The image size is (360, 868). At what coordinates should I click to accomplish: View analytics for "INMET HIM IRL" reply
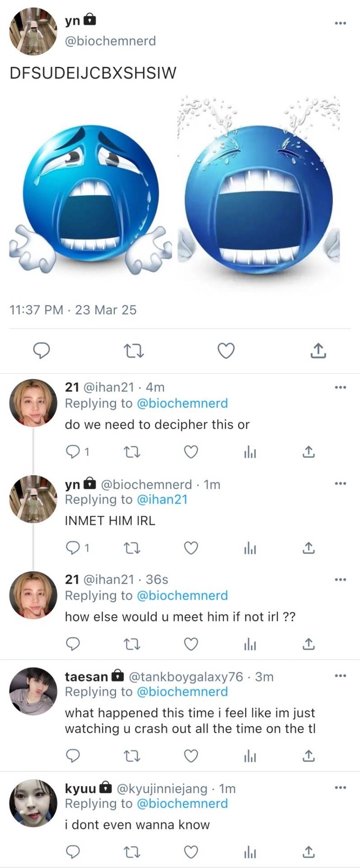pyautogui.click(x=250, y=548)
